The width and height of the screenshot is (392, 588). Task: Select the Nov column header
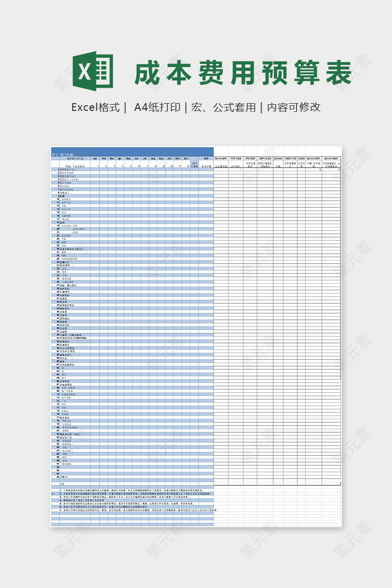click(177, 159)
